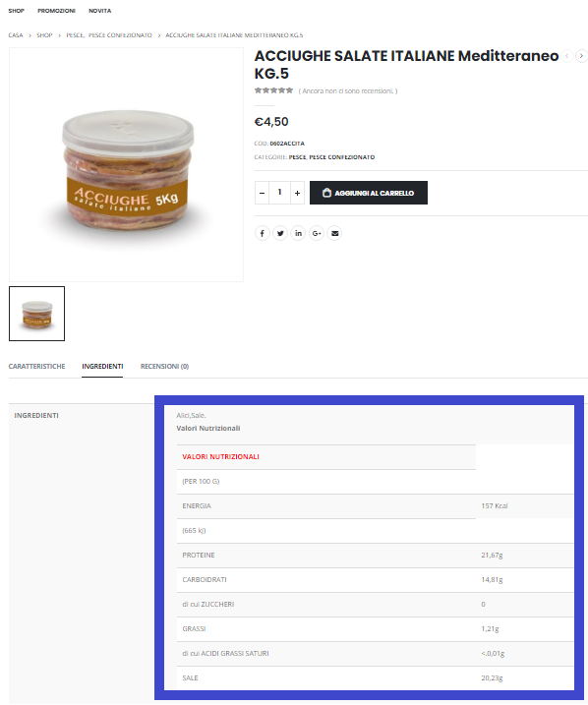Go to next product arrow
This screenshot has height=705, width=588.
coord(582,56)
